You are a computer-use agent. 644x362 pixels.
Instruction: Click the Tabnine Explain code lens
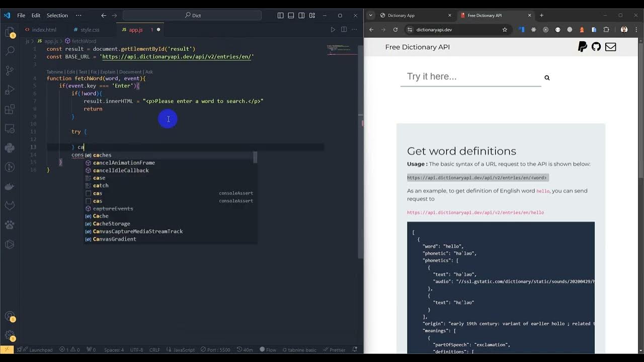tap(108, 72)
